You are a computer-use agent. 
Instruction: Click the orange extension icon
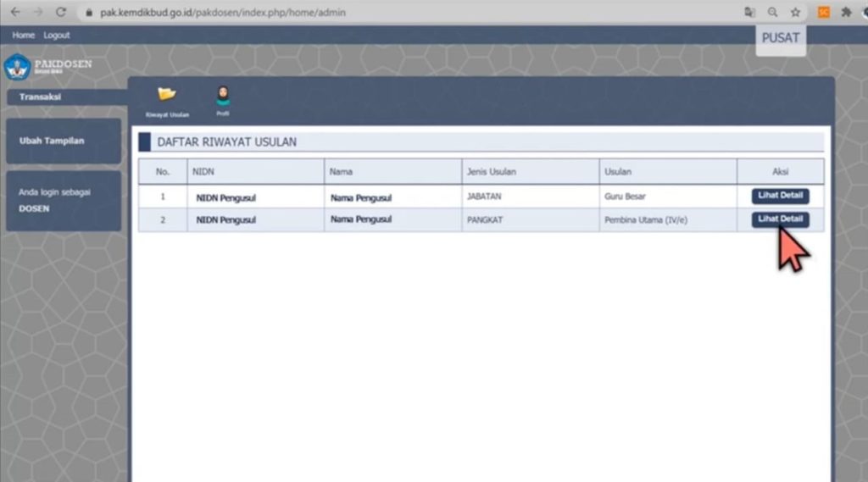tap(824, 12)
